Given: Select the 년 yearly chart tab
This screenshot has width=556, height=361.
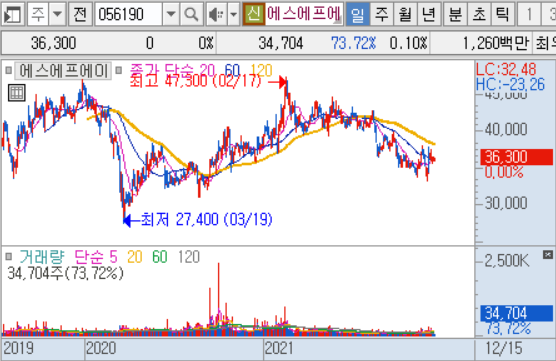Looking at the screenshot, I should tap(429, 14).
